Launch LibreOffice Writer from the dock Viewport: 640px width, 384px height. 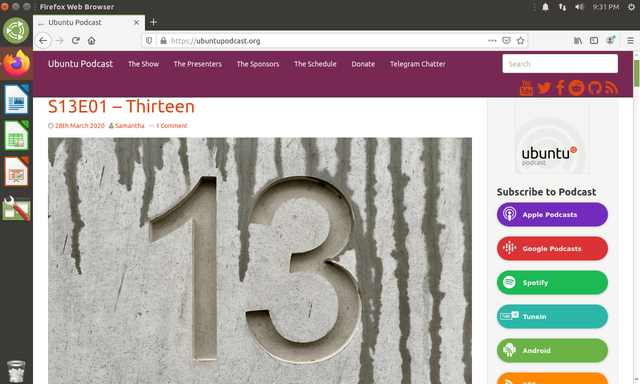16,99
